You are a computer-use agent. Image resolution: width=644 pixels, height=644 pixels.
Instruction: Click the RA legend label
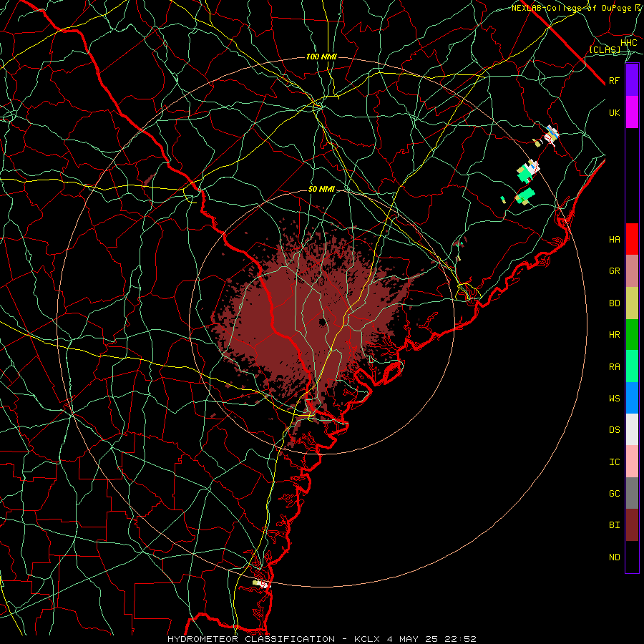[614, 367]
